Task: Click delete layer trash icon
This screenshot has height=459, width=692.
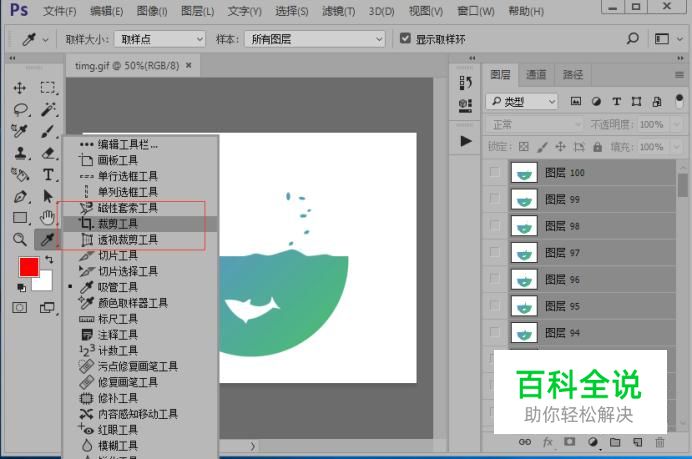Action: coord(660,442)
